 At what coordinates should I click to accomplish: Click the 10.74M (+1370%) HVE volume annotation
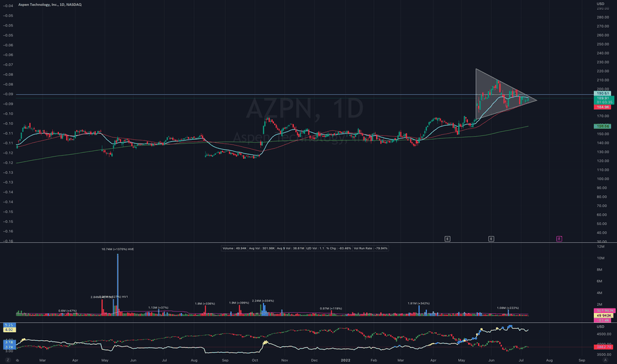pos(118,249)
